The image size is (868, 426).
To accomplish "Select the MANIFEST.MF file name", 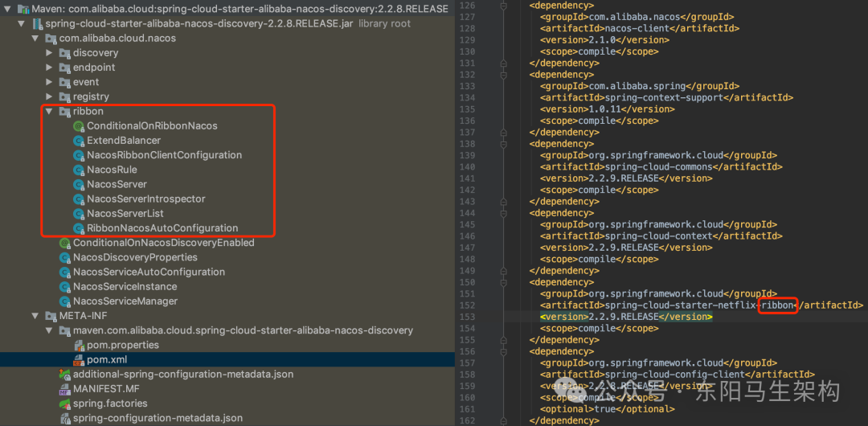I will tap(108, 389).
